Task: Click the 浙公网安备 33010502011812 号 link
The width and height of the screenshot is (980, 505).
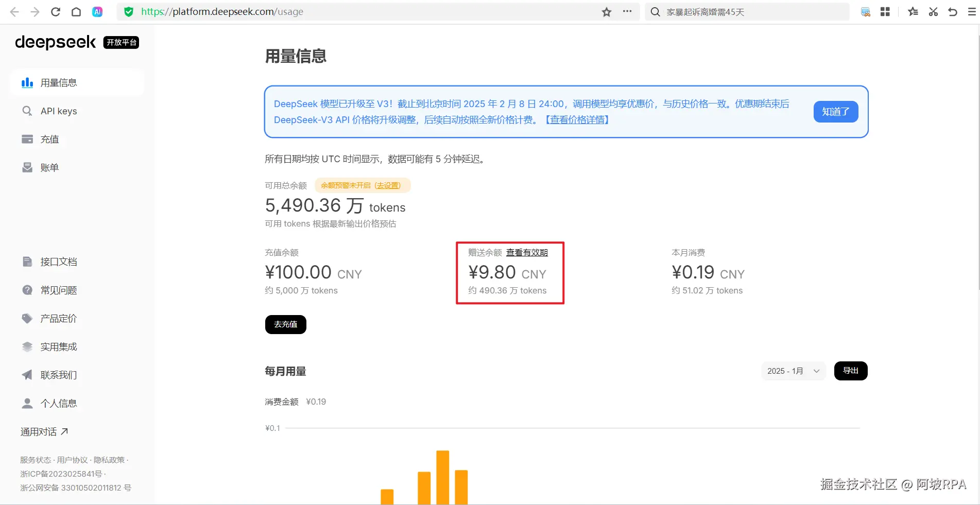Action: point(76,488)
